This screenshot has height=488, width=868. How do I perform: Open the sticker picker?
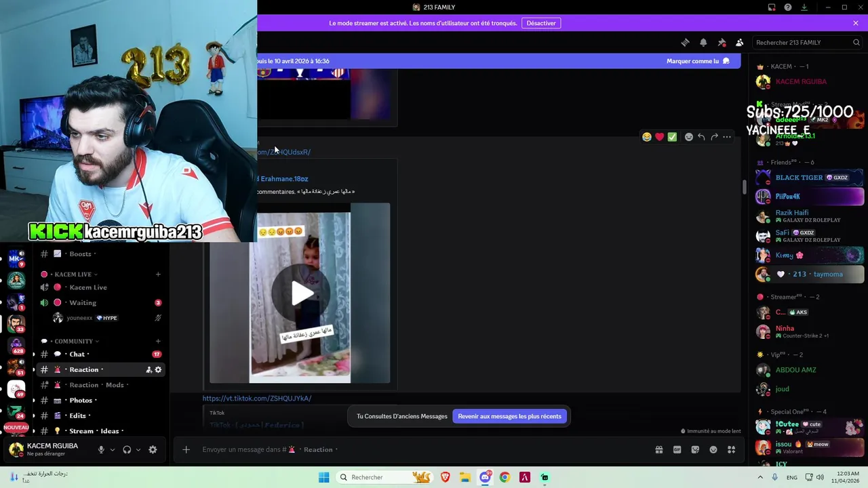click(695, 449)
